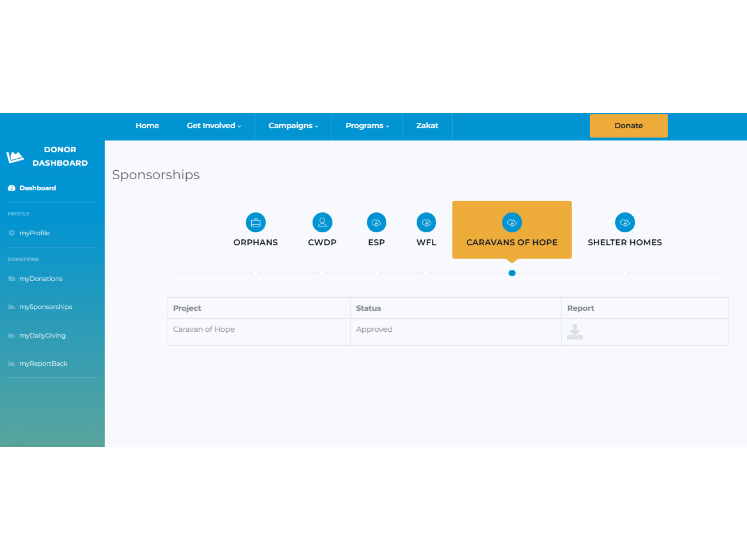Click the timeline dot under Orphans
The width and height of the screenshot is (747, 560).
[x=255, y=273]
